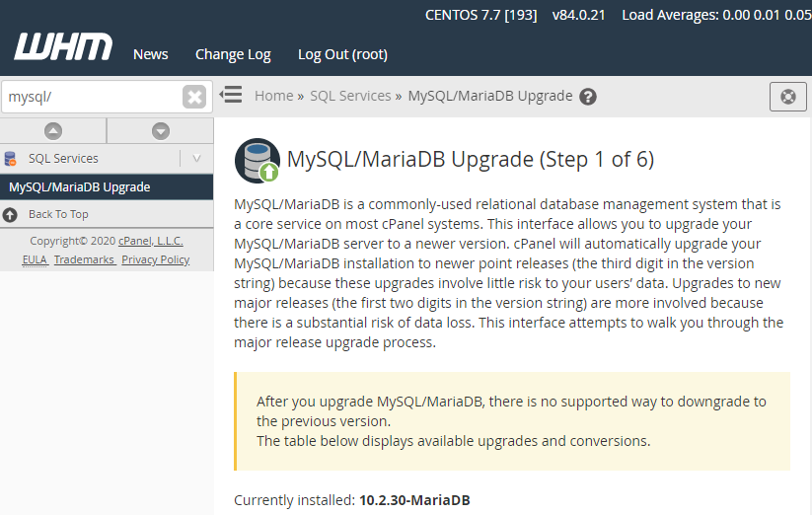Log Out of the root account
Image resolution: width=812 pixels, height=515 pixels.
click(342, 54)
